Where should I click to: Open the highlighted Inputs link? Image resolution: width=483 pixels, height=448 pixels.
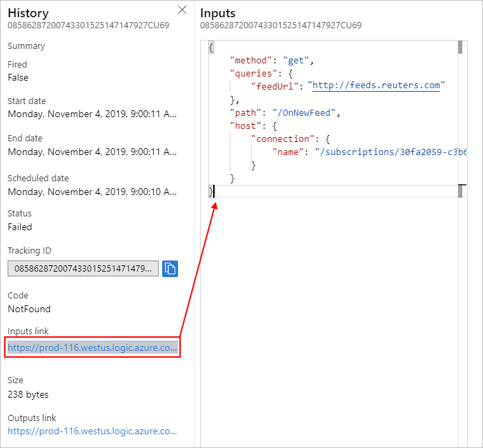tap(92, 348)
